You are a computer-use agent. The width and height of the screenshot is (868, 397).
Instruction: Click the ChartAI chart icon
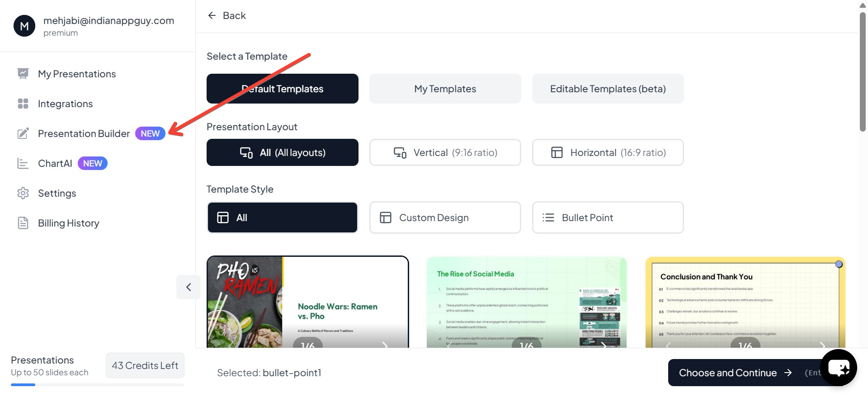23,163
